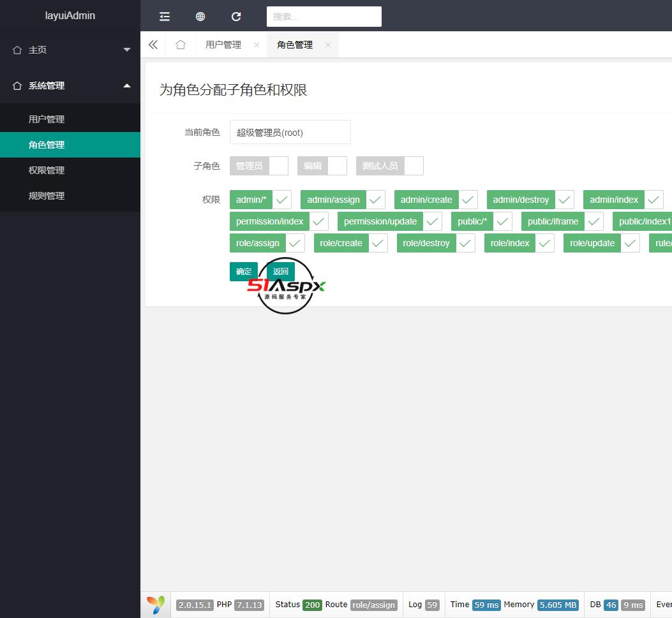Image resolution: width=672 pixels, height=618 pixels.
Task: Click the 确定 confirm button
Action: 243,272
